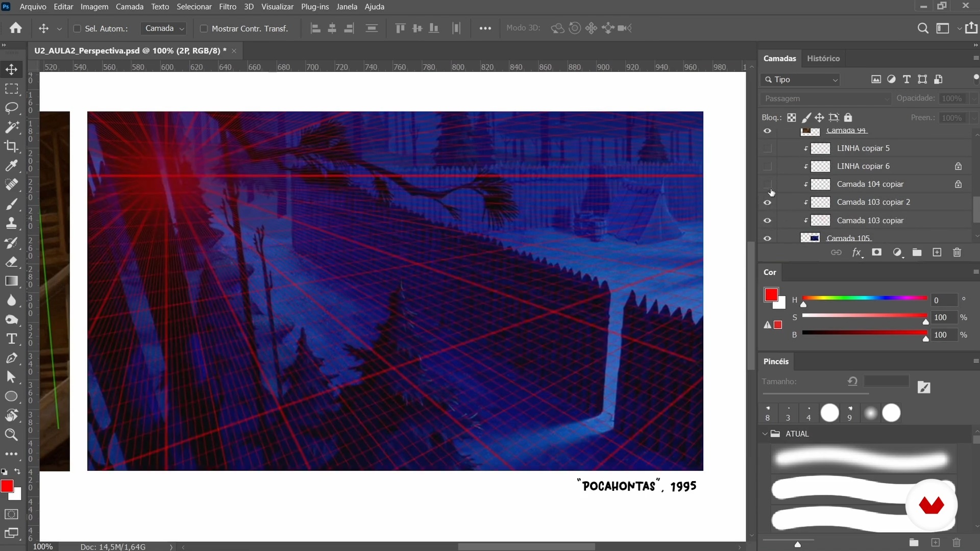This screenshot has height=551, width=980.
Task: Select the Camada 104 copiar layer
Action: pos(870,184)
